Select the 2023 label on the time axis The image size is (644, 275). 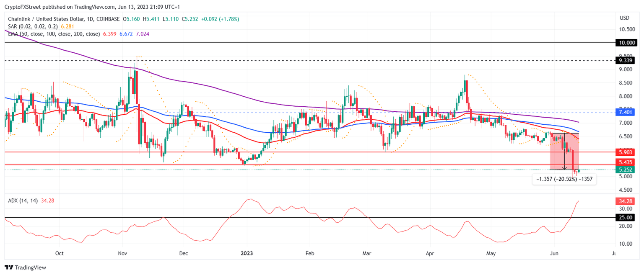click(x=247, y=253)
